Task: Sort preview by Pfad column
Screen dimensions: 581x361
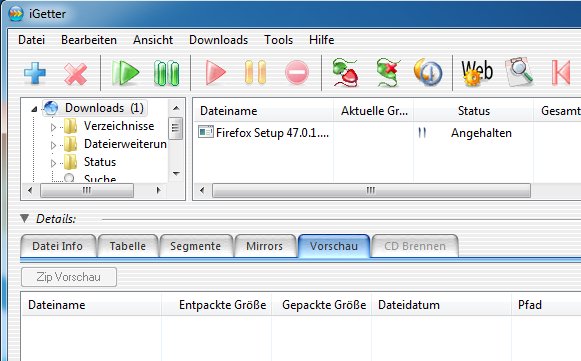Action: pyautogui.click(x=546, y=305)
